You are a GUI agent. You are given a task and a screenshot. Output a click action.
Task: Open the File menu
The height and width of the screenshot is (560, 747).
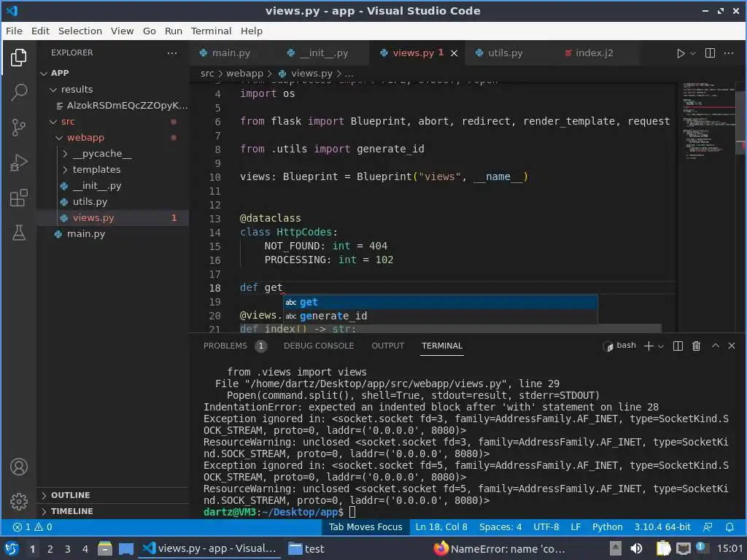tap(14, 31)
